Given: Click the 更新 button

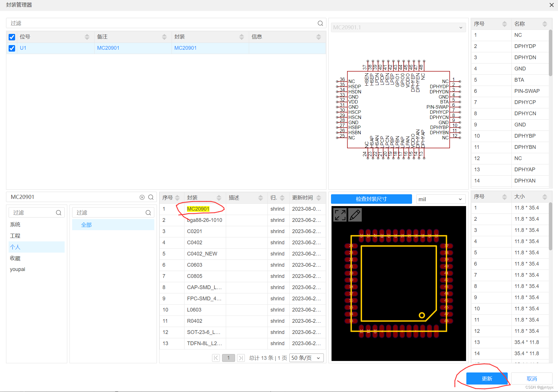Looking at the screenshot, I should pos(487,378).
